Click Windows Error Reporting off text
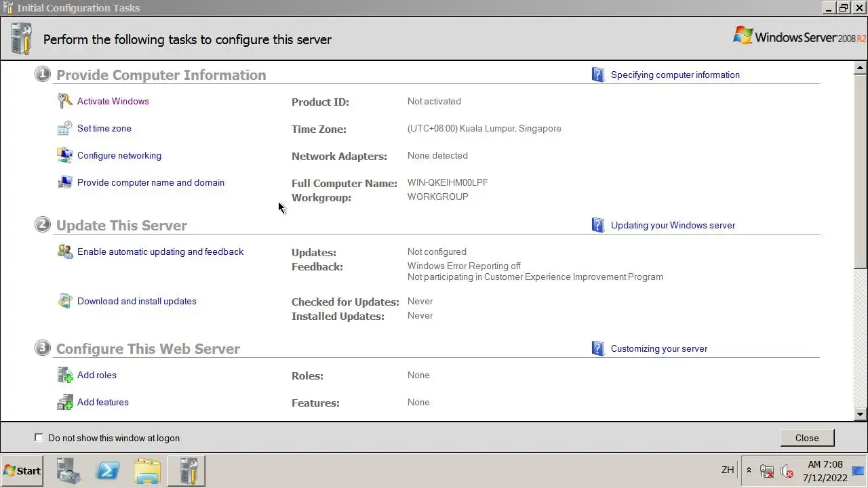 [464, 266]
